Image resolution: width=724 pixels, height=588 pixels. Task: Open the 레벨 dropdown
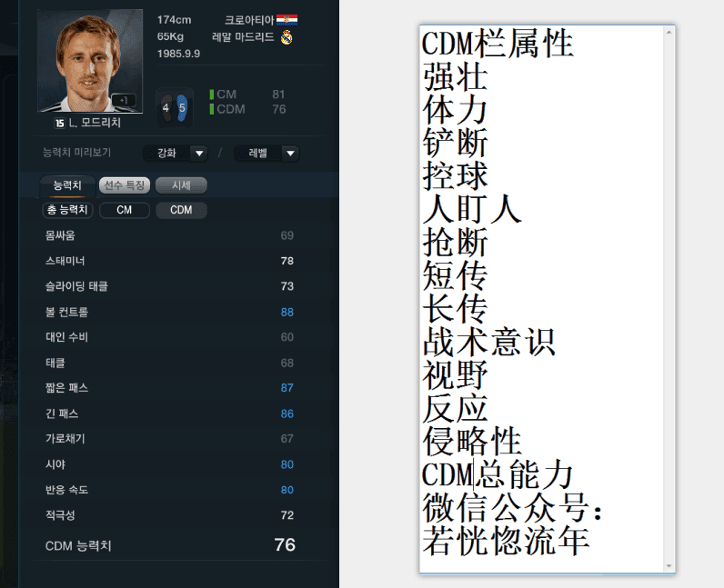(266, 154)
